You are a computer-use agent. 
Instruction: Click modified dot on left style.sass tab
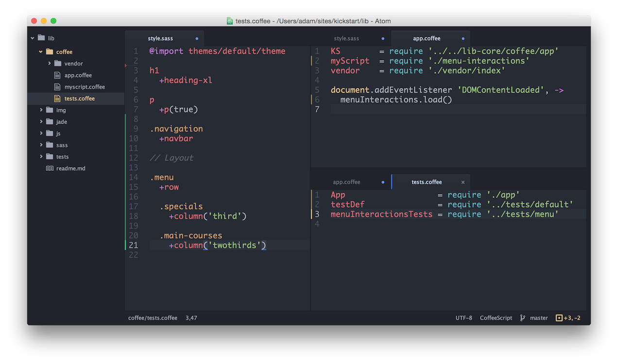[x=197, y=38]
